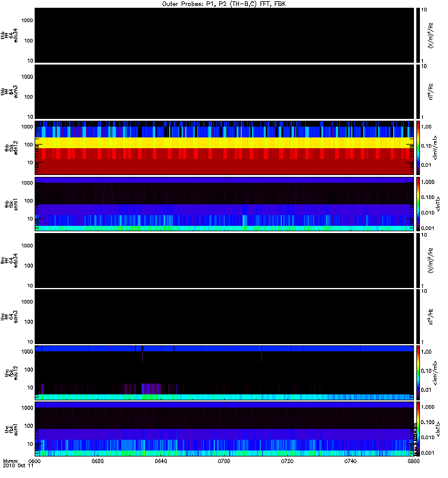Click the thb fff scm3 black color bar

418,91
